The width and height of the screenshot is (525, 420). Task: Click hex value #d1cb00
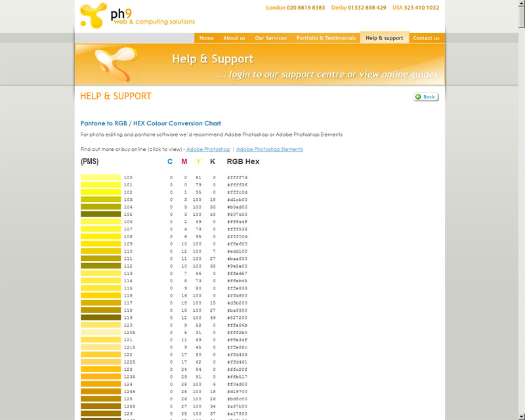(237, 199)
